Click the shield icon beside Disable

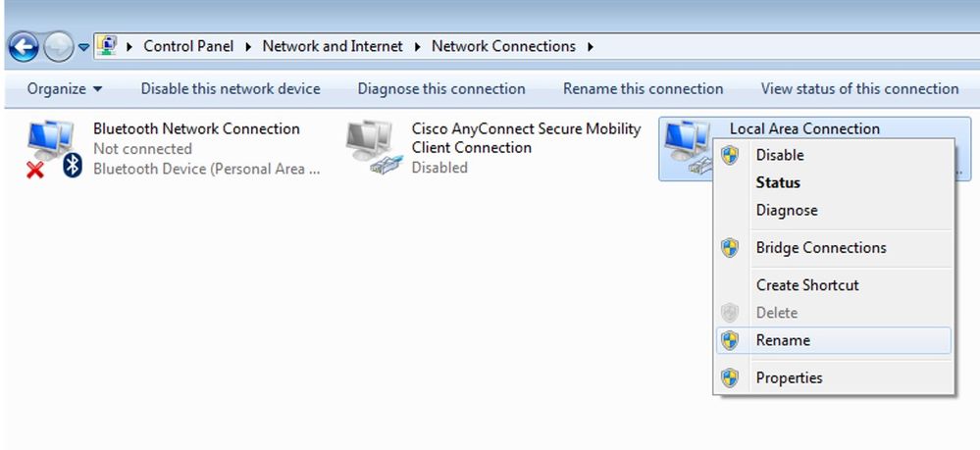729,155
